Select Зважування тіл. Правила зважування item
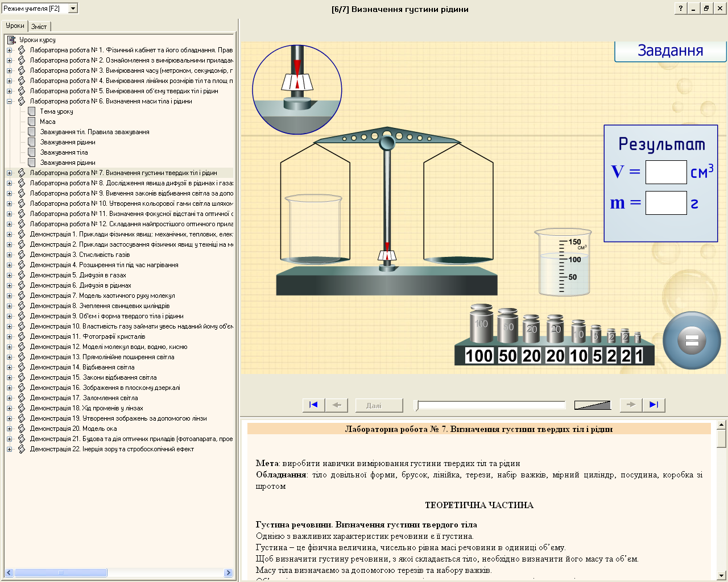Viewport: 728px width, 582px height. point(94,132)
